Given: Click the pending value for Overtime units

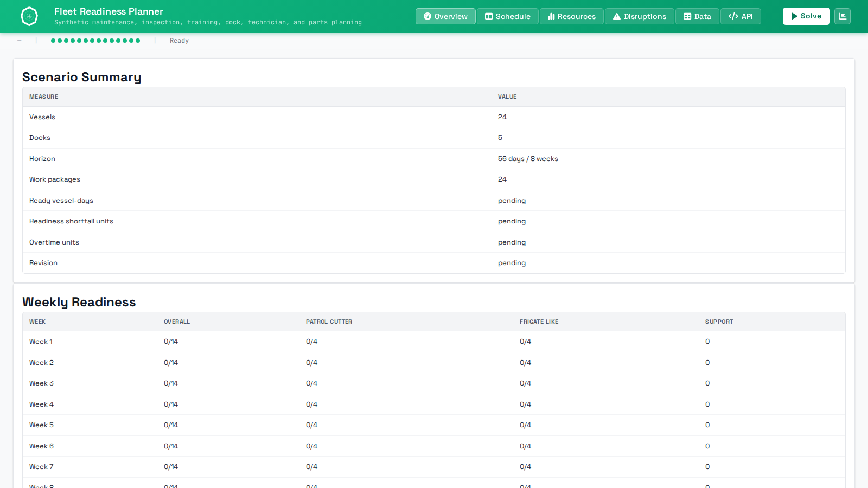Looking at the screenshot, I should (x=512, y=242).
